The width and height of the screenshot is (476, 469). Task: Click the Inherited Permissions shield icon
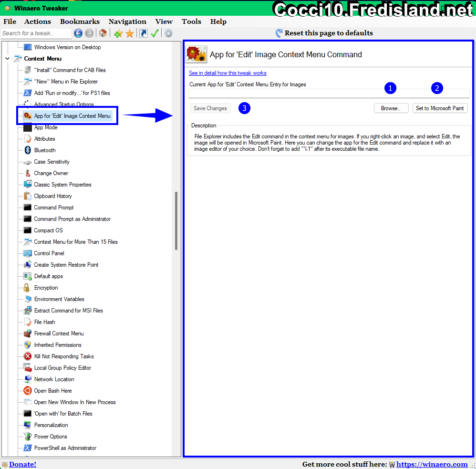[x=28, y=345]
